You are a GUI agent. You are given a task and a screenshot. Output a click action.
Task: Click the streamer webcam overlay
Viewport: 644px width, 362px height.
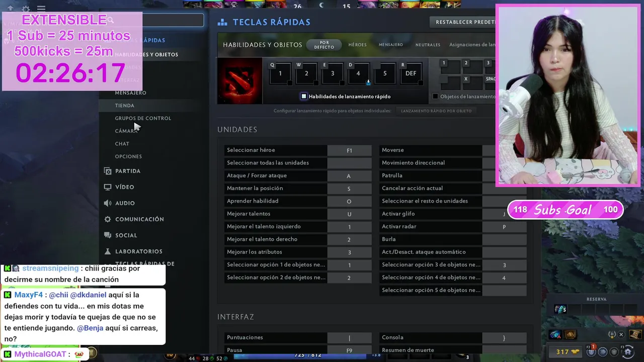(568, 96)
